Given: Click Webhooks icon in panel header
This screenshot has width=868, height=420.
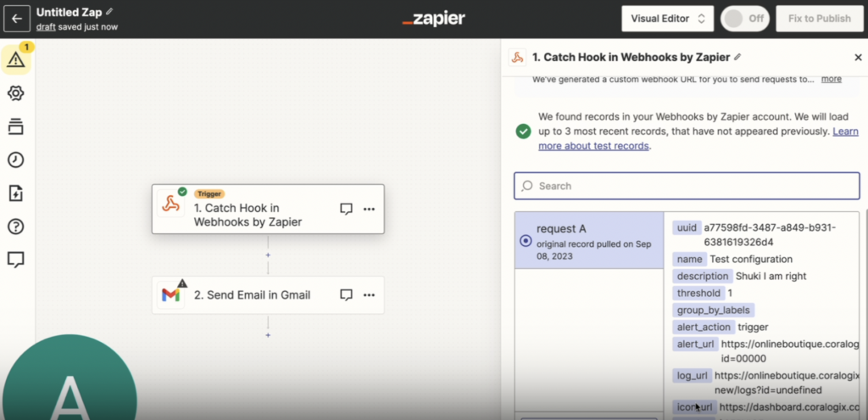Looking at the screenshot, I should [x=518, y=57].
